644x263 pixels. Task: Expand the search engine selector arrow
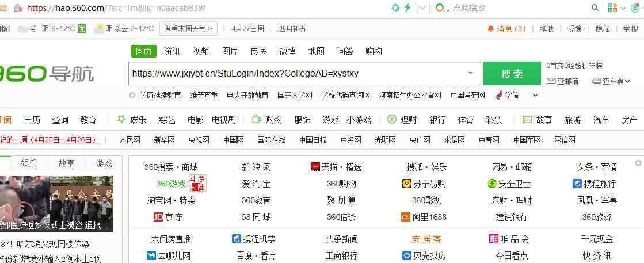(448, 10)
